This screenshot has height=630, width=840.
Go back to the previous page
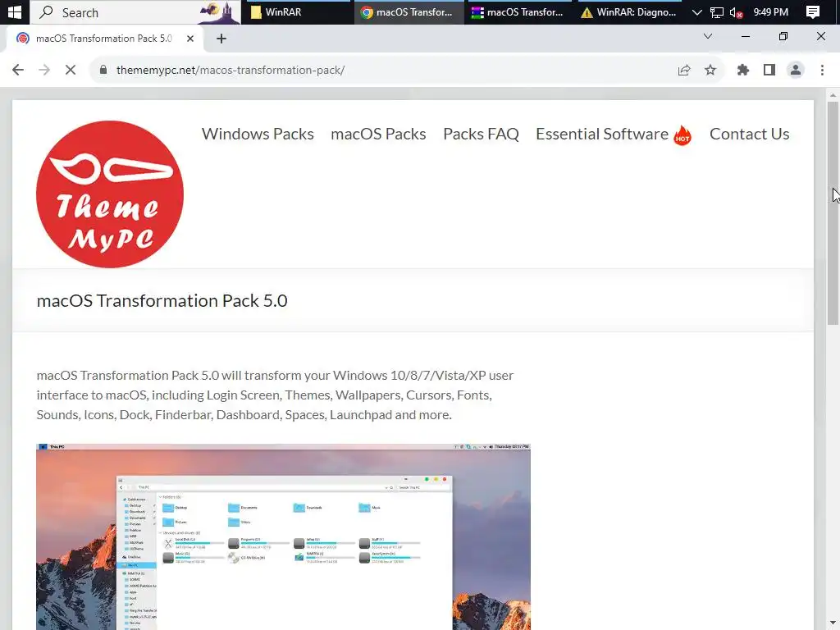(x=18, y=71)
